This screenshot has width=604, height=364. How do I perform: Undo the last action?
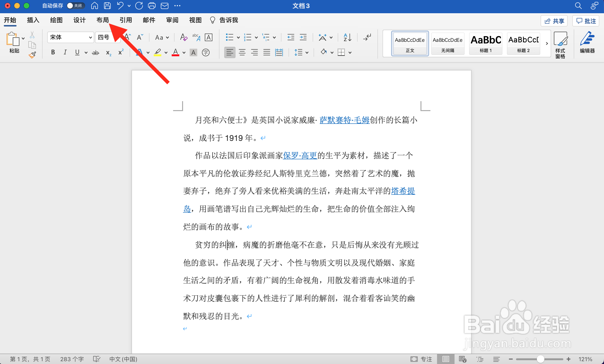[120, 6]
